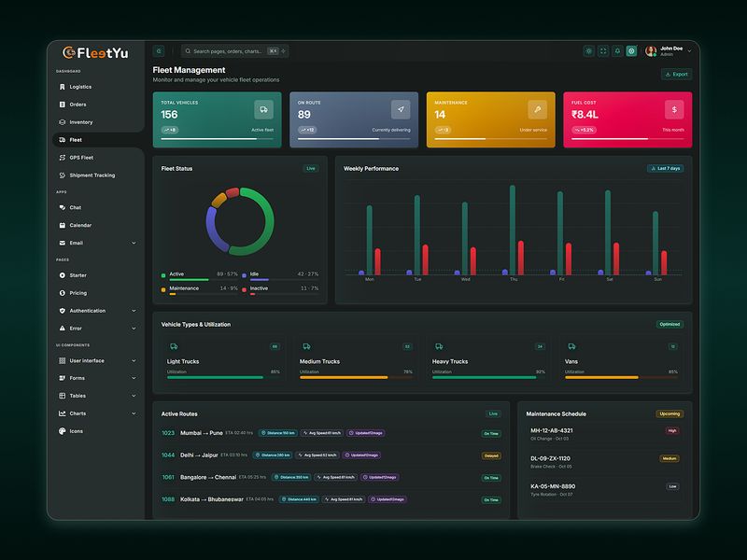Open Shipment Tracking in the sidebar
This screenshot has width=747, height=560.
(96, 175)
